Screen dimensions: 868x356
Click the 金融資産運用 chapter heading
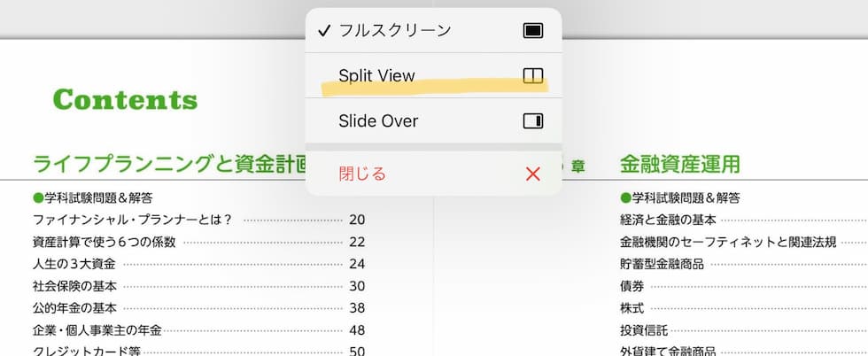[680, 164]
